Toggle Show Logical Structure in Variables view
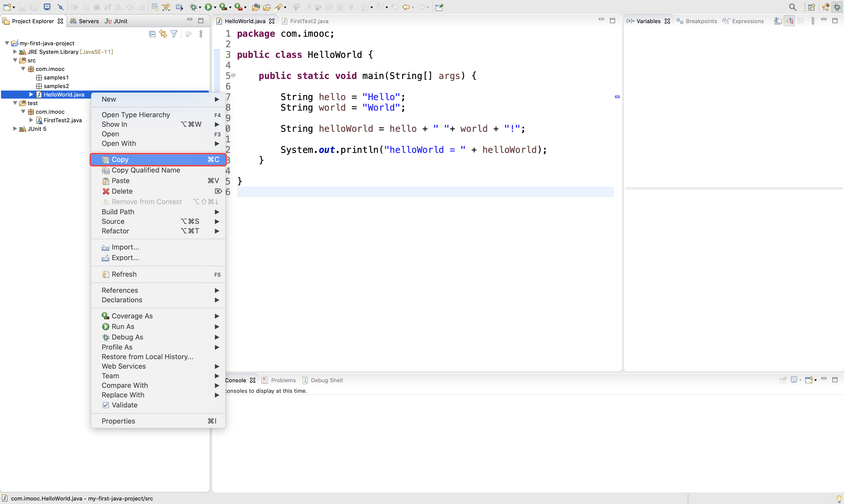This screenshot has height=504, width=844. coord(789,21)
